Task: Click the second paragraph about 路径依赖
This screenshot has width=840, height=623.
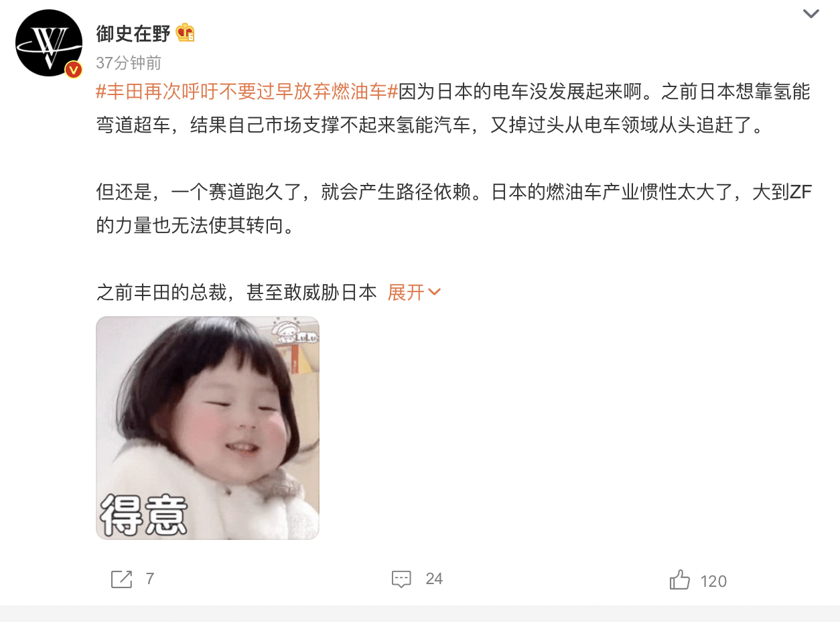Action: [x=453, y=209]
